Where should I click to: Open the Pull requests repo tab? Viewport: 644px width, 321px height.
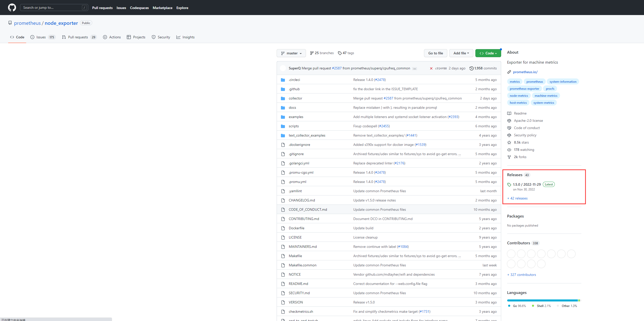(x=79, y=37)
